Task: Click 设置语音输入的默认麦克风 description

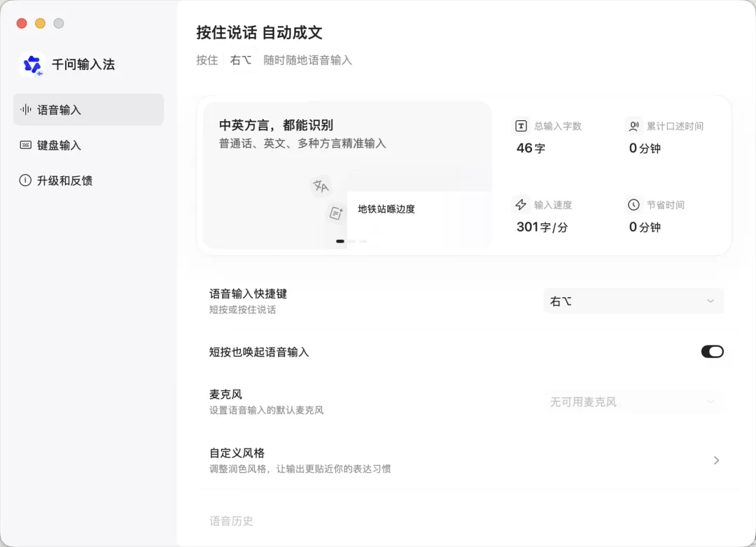Action: coord(266,411)
